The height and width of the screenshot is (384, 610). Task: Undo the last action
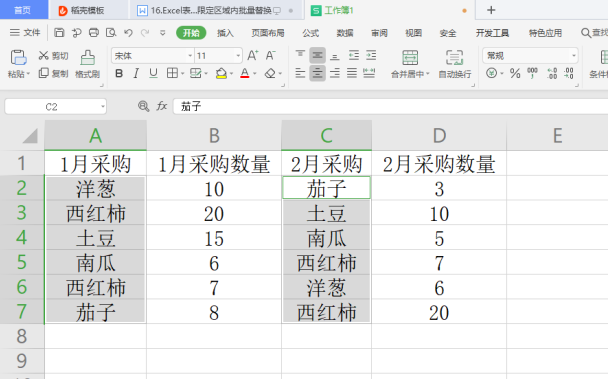pos(128,33)
